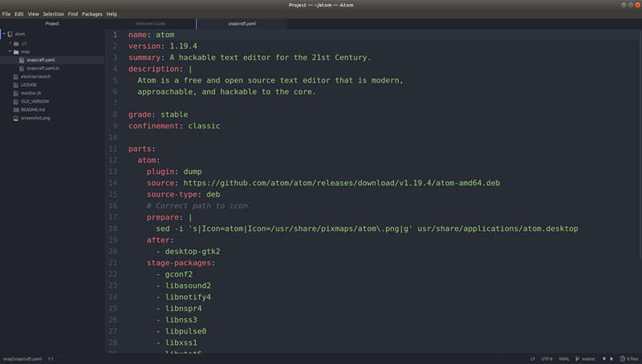
Task: Change the UTF-8 encoding selector
Action: tap(547, 358)
